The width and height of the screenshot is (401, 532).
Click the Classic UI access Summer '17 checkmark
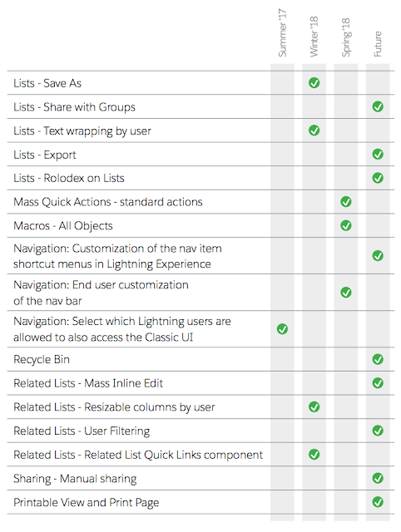pyautogui.click(x=282, y=329)
